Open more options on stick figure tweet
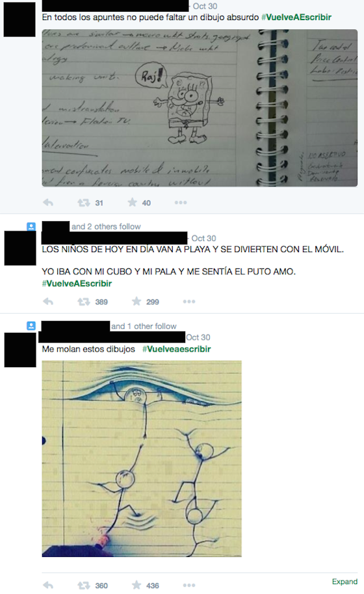The image size is (364, 594). click(189, 586)
